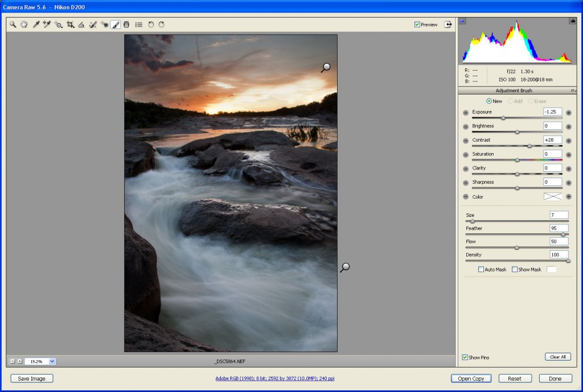
Task: Select the Crop tool
Action: 71,24
